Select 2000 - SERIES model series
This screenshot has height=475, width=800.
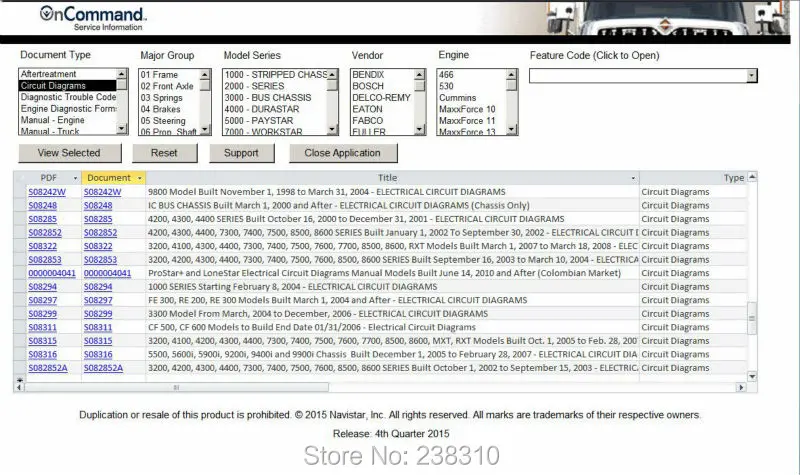(x=275, y=86)
